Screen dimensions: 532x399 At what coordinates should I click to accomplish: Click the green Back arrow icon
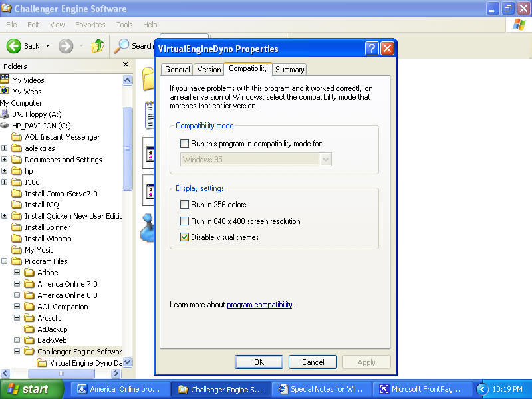coord(14,46)
